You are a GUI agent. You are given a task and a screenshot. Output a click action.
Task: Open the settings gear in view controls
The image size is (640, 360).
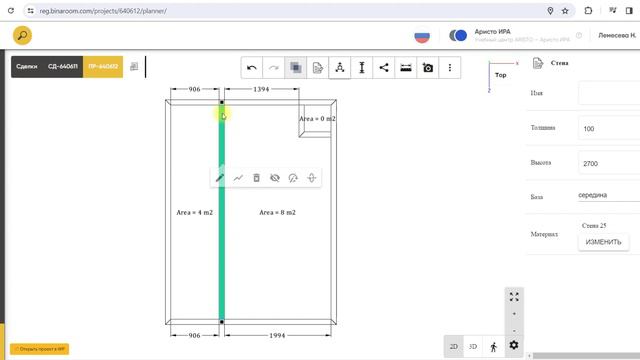point(514,345)
